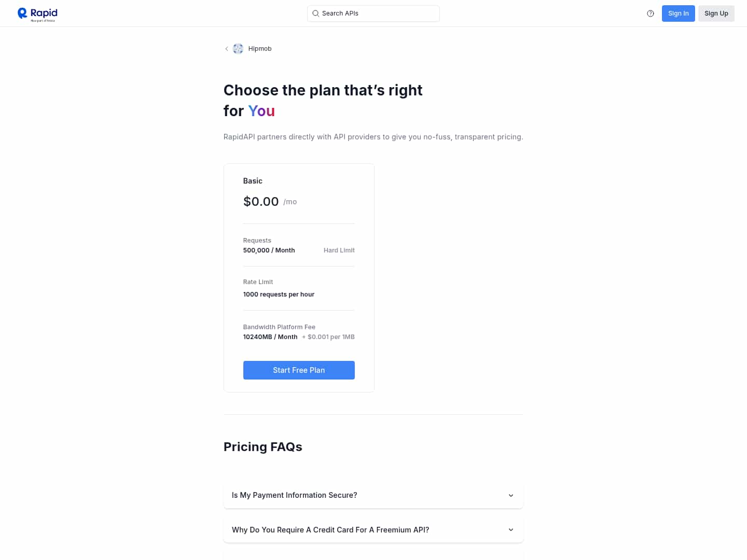
Task: Click the "1000 requests per hour" rate limit
Action: [279, 295]
